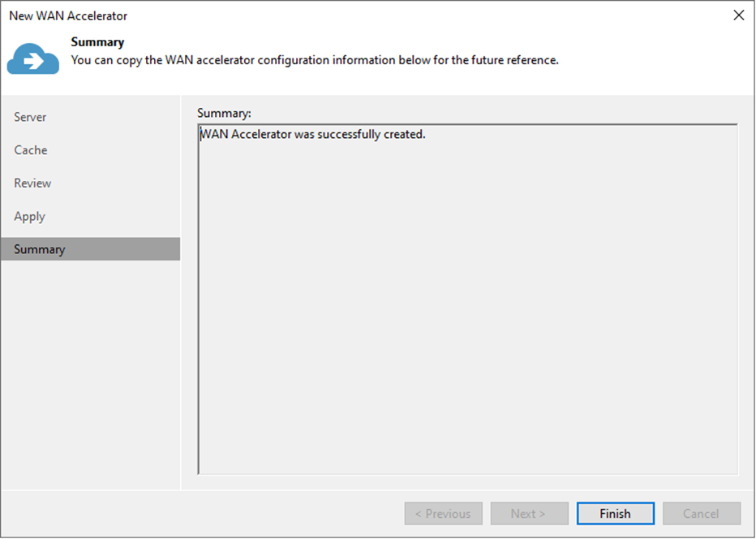Click the header description about copying configuration
The height and width of the screenshot is (539, 756).
(x=315, y=60)
